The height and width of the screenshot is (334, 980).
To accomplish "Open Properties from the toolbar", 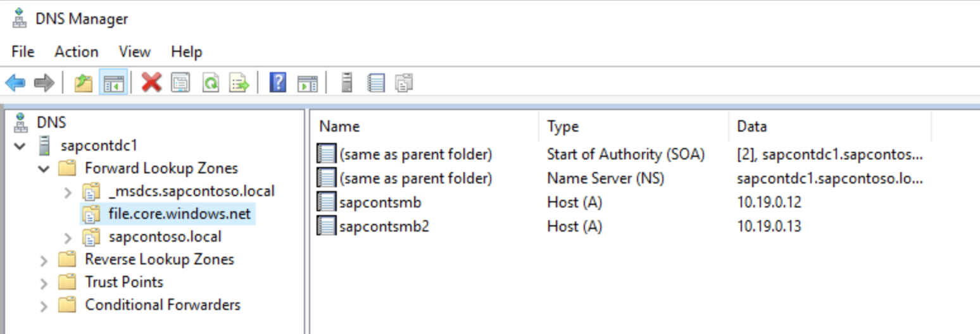I will tap(180, 82).
